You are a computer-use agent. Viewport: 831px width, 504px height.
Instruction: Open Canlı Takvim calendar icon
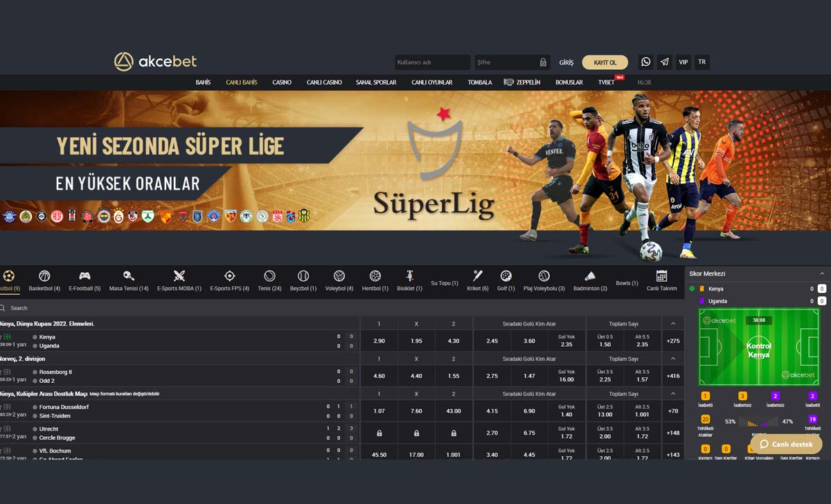(661, 276)
